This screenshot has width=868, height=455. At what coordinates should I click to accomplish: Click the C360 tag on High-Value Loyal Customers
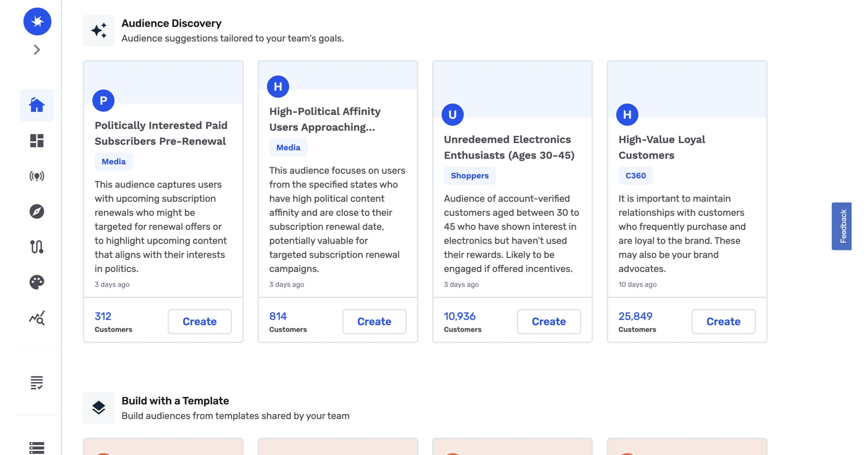pyautogui.click(x=636, y=175)
